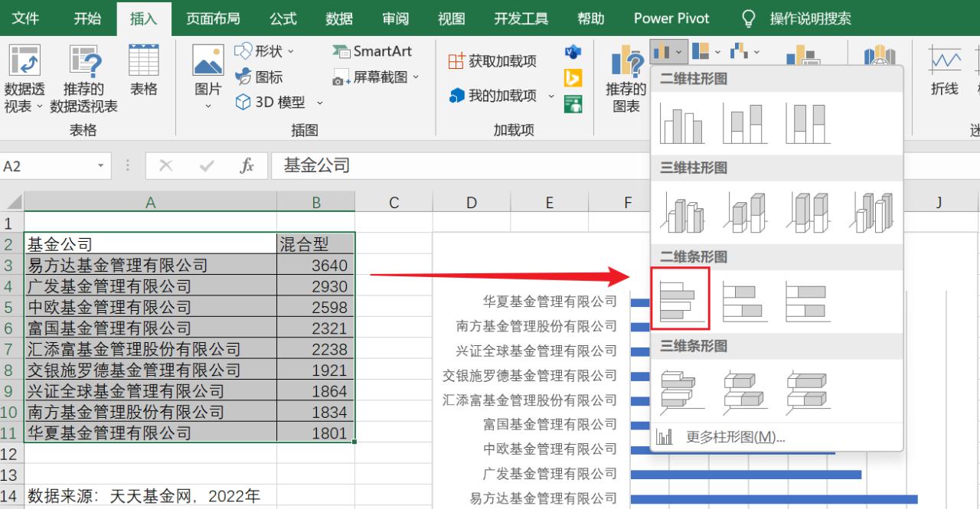
Task: Insert a 表格 table
Action: click(x=144, y=70)
